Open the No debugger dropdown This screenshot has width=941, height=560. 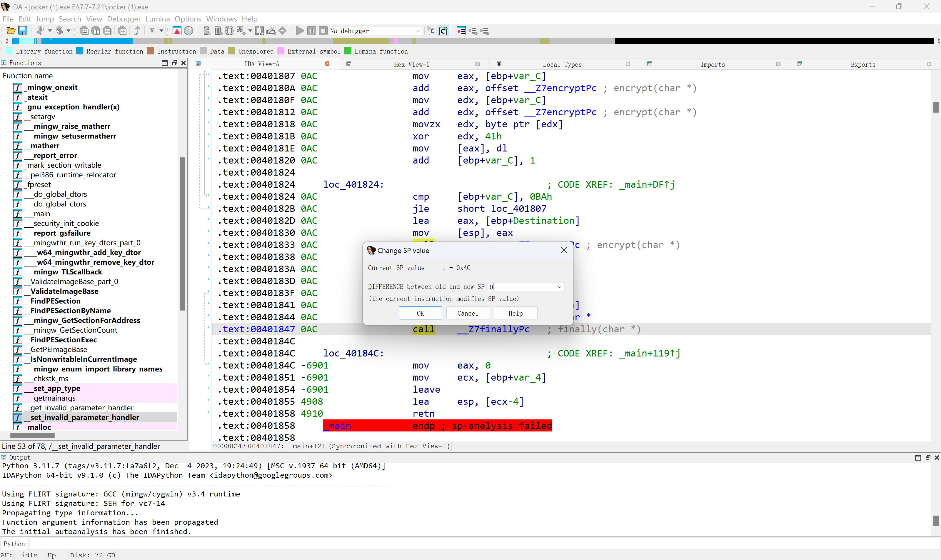pyautogui.click(x=418, y=31)
